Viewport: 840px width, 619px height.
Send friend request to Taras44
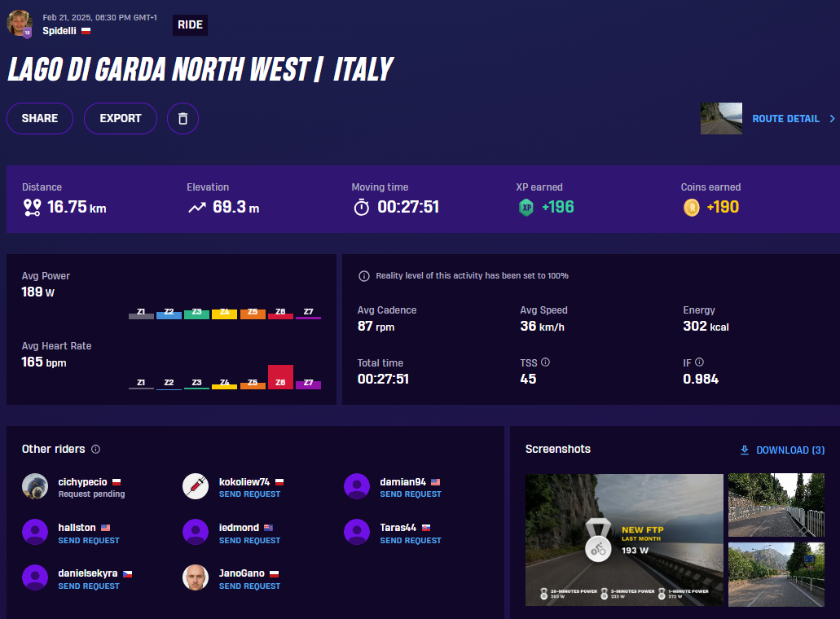[x=411, y=541]
